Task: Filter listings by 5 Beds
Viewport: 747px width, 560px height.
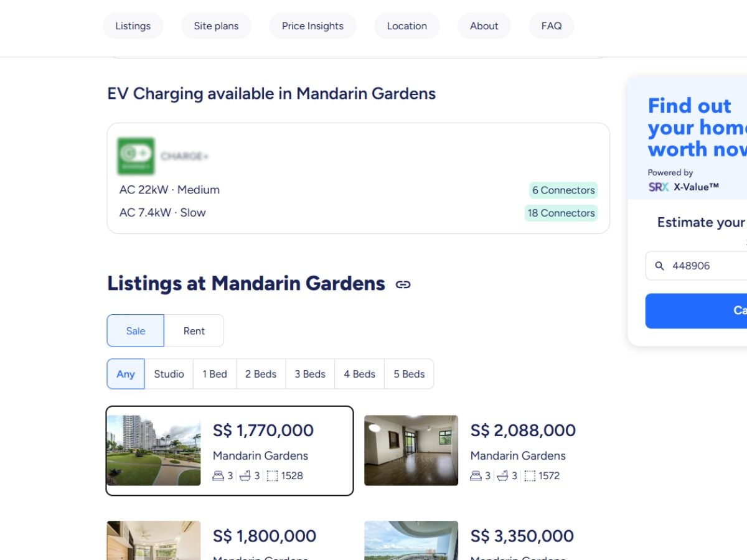Action: pyautogui.click(x=409, y=374)
